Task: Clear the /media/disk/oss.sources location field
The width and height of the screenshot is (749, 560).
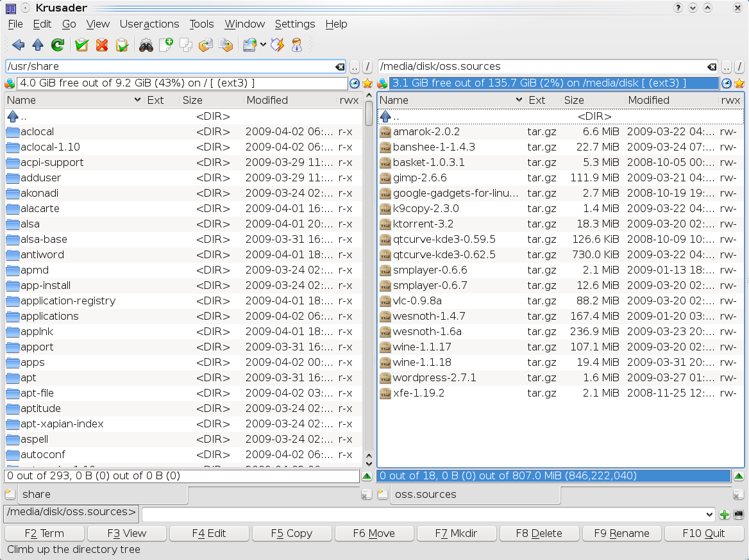Action: [712, 67]
